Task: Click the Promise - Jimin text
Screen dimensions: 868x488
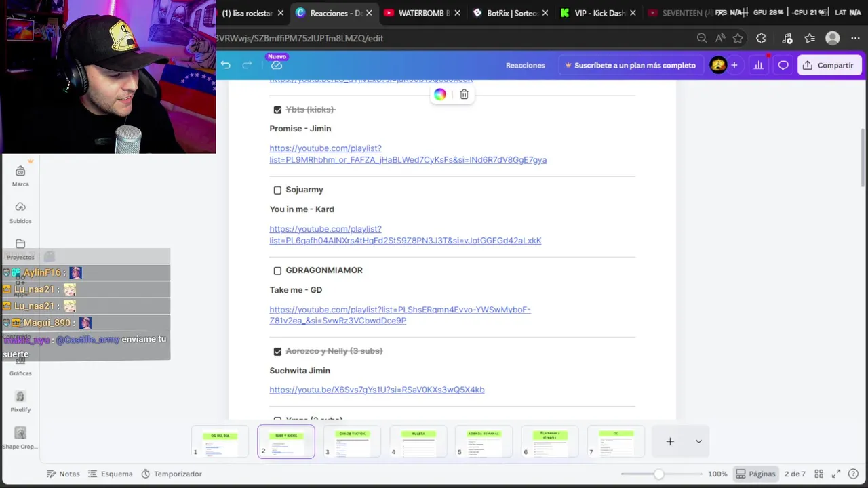Action: [300, 129]
